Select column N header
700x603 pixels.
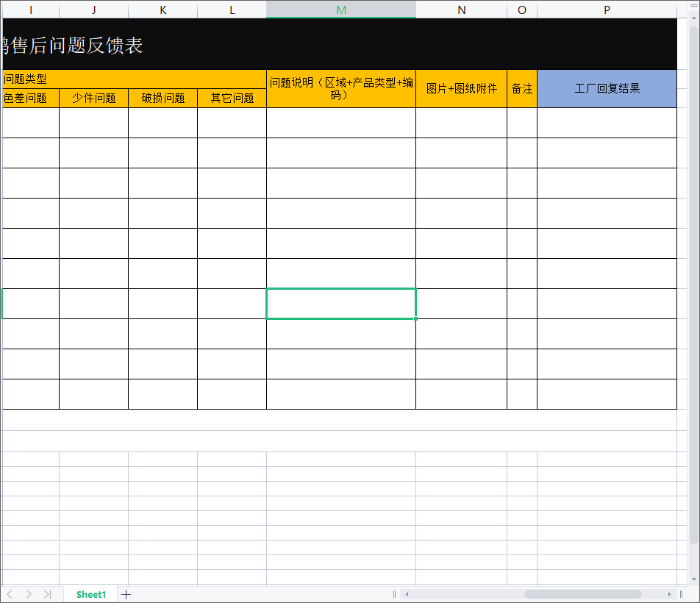coord(462,10)
